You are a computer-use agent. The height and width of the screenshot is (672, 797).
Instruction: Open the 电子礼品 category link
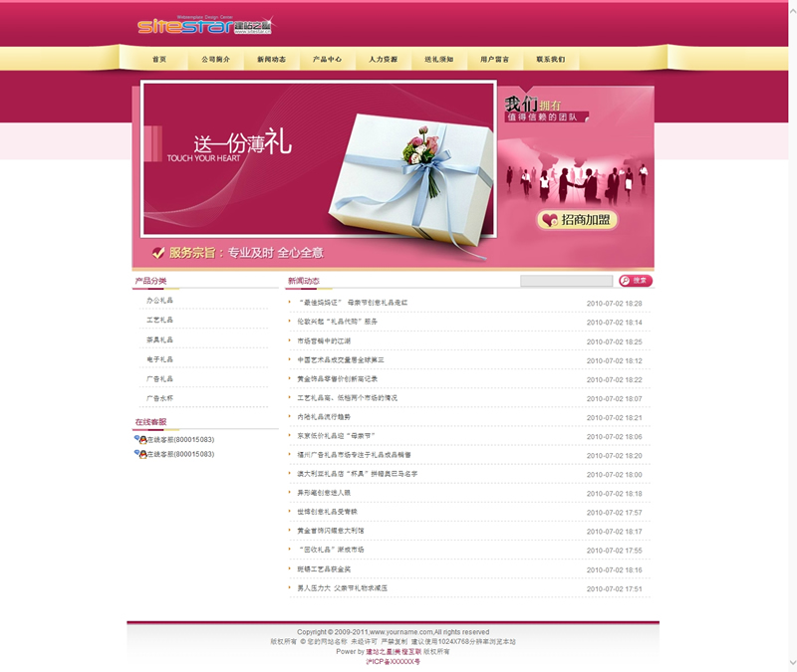pyautogui.click(x=159, y=359)
